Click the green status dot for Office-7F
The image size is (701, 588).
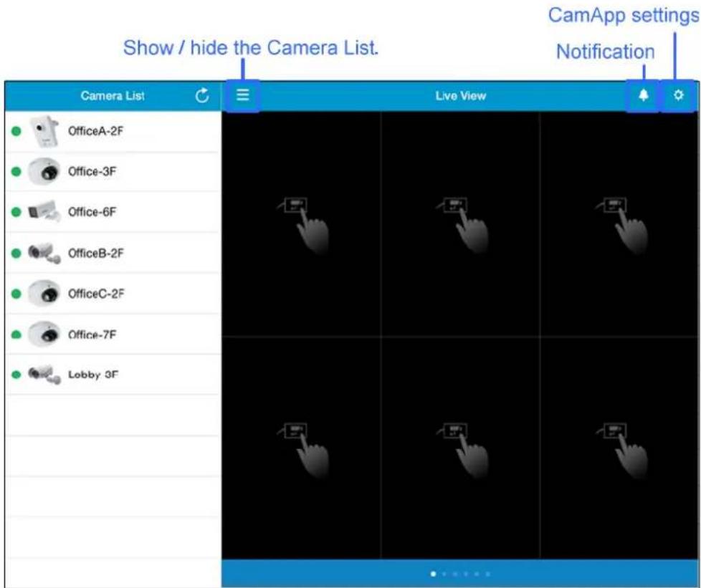point(16,334)
